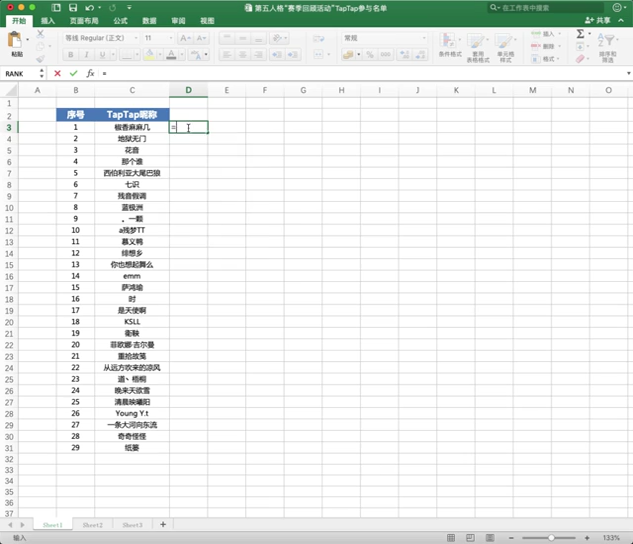Cancel formula entry with red X
The height and width of the screenshot is (544, 633).
[57, 73]
